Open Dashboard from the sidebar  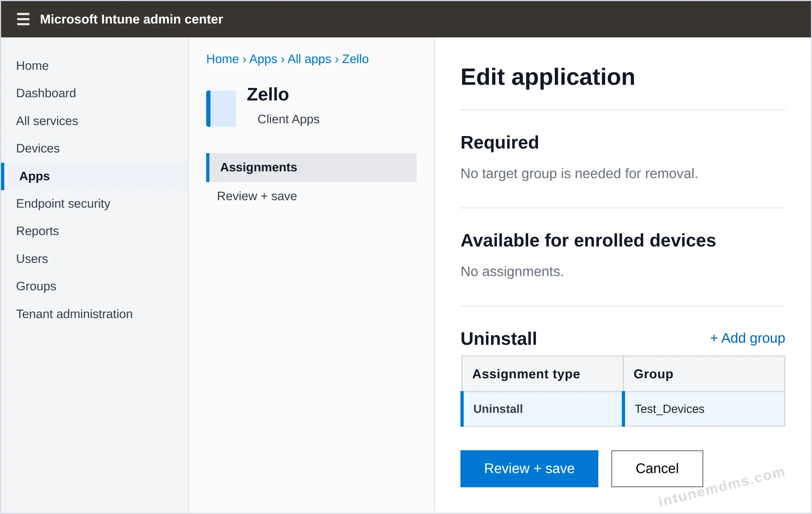coord(46,93)
